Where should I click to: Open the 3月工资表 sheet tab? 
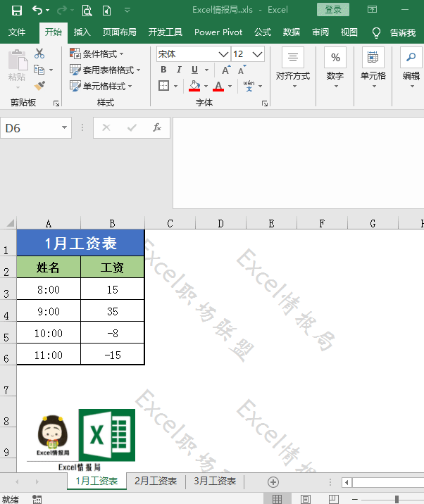[215, 481]
